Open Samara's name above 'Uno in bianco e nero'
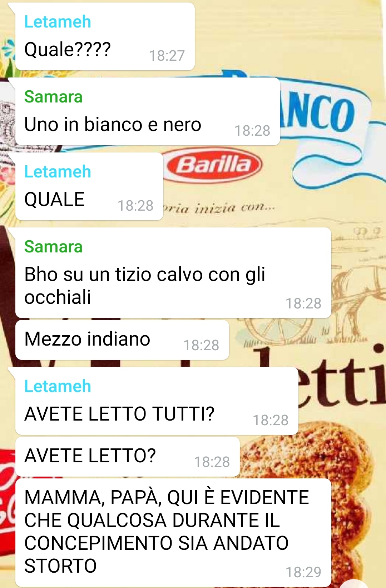Screen dimensions: 386x588 [x=53, y=97]
